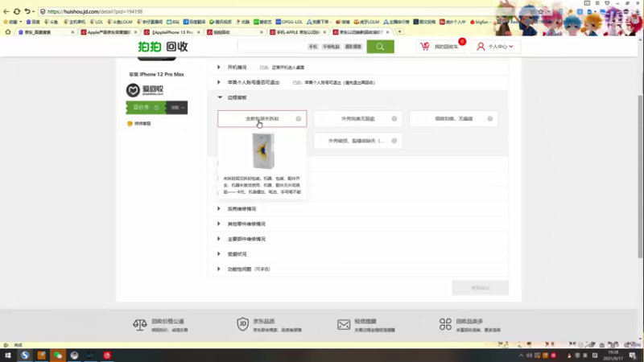Click the green 回收券 button

click(146, 108)
